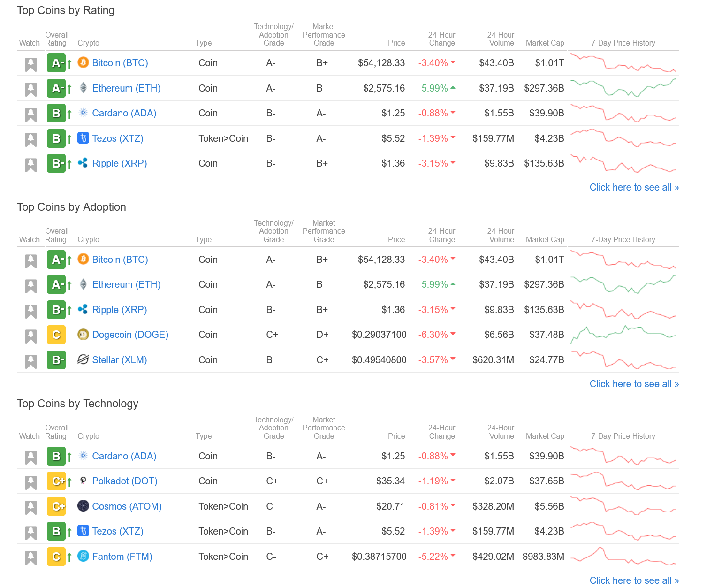Toggle watch bookmark for Cardano in Rating table
The width and height of the screenshot is (714, 588).
pyautogui.click(x=31, y=115)
